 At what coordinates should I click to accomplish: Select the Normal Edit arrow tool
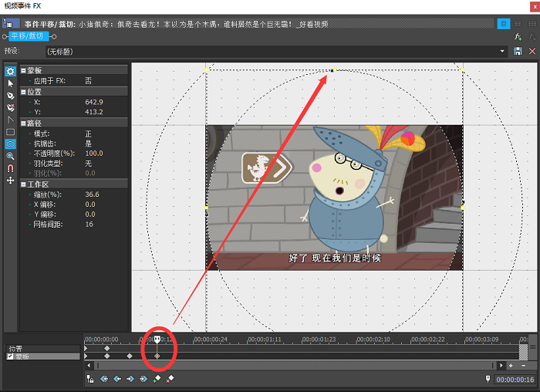click(10, 83)
